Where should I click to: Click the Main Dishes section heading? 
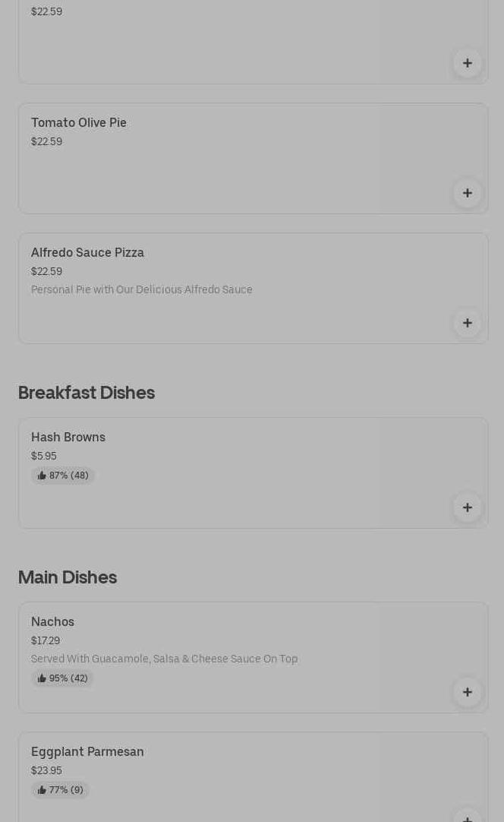pos(67,577)
